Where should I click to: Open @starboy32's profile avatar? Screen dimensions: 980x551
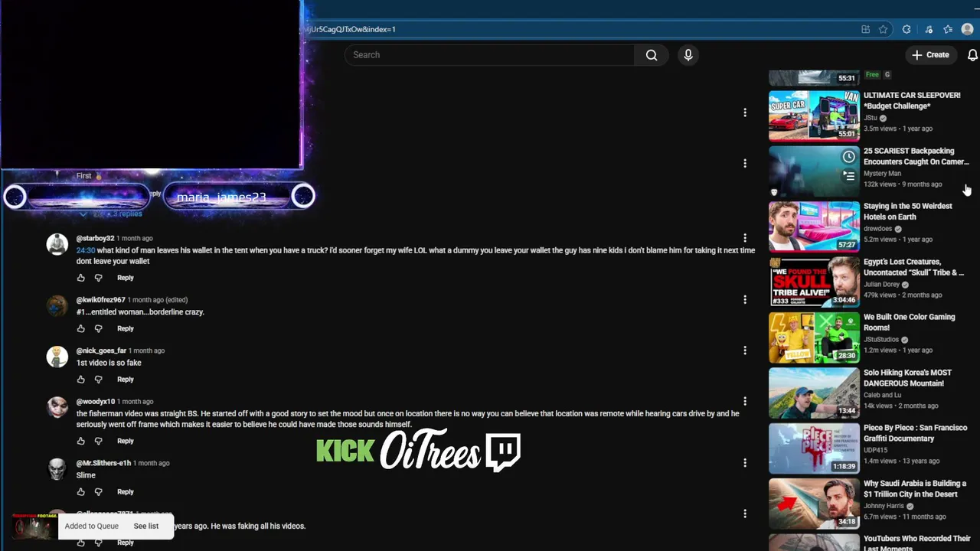tap(57, 244)
